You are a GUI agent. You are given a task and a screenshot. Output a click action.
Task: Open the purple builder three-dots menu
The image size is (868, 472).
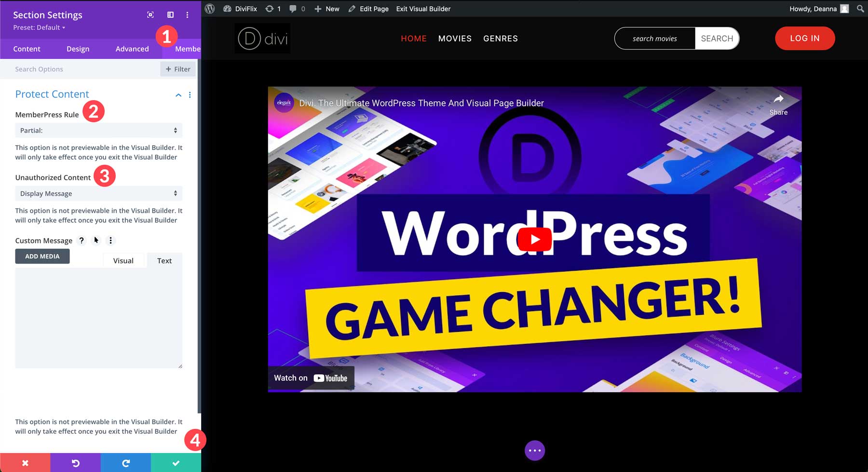click(535, 451)
